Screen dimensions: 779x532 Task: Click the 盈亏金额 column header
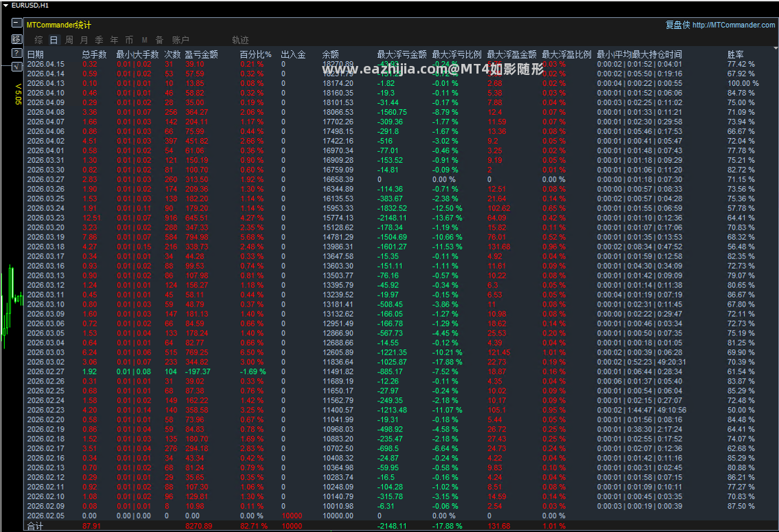click(201, 54)
